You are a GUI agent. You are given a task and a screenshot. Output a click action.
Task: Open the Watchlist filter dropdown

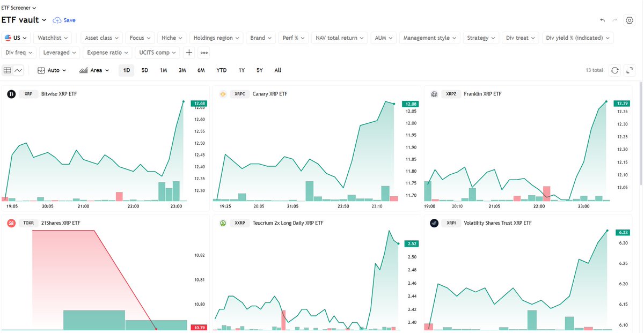click(53, 38)
